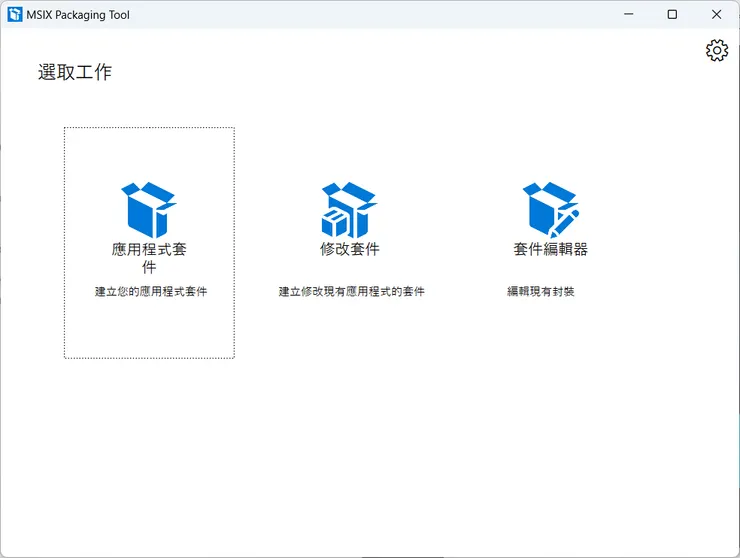Close the MSIX Packaging Tool window
Screen dimensions: 740x558
coord(716,14)
